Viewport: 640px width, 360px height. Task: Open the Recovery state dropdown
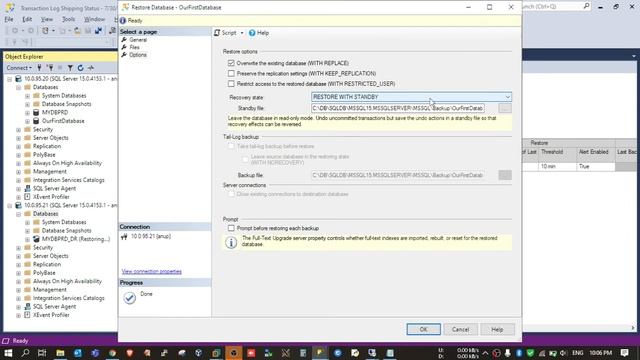coord(411,97)
